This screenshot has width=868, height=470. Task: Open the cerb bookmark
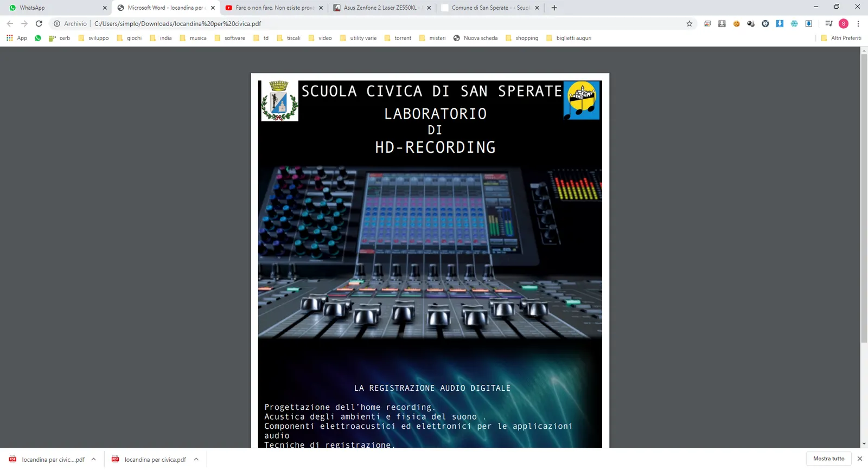click(60, 38)
